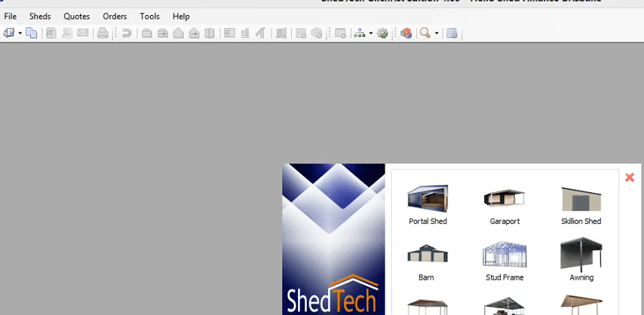Expand dropdown arrow beside hierarchy icon

click(x=371, y=33)
